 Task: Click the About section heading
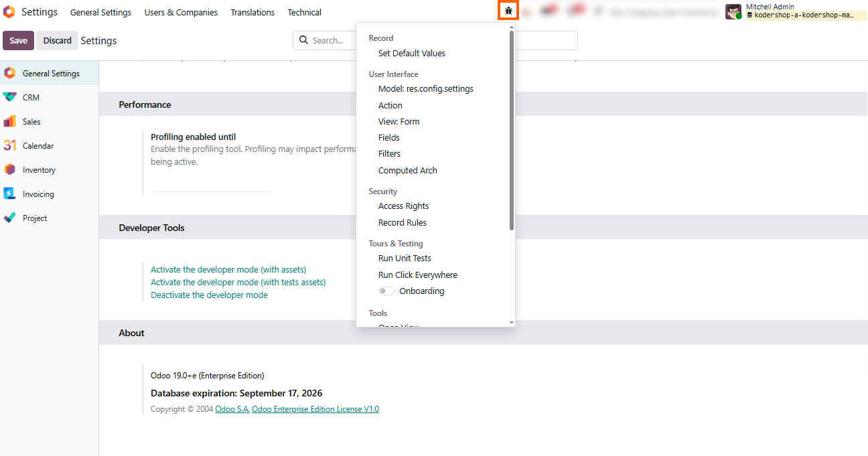coord(131,333)
